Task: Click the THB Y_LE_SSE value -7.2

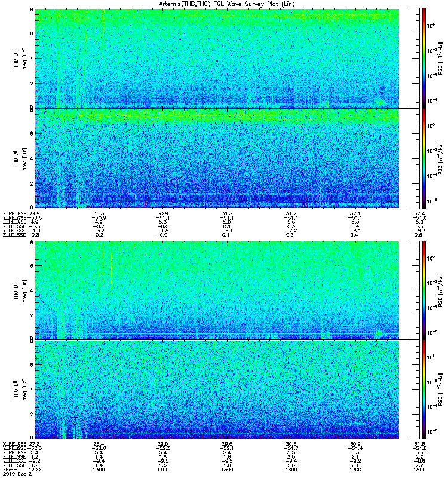Action: (x=291, y=231)
